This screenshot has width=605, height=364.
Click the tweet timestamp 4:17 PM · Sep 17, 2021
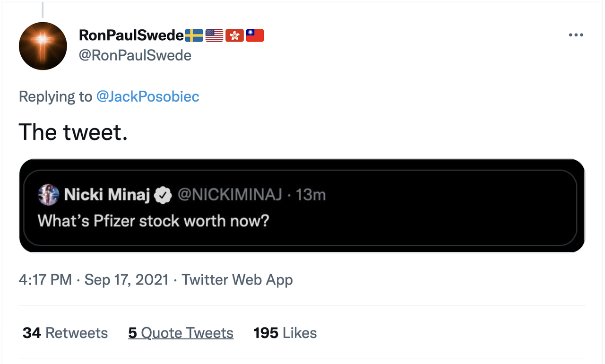pos(94,279)
